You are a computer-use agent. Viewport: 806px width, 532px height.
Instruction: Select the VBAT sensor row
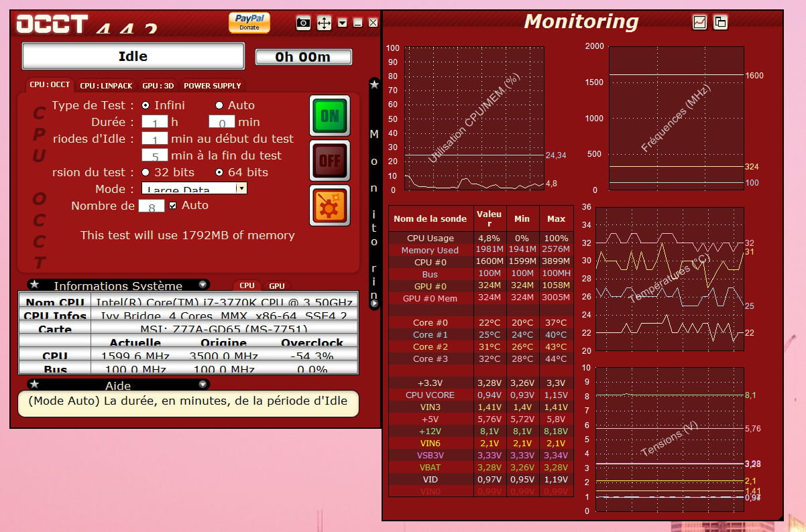pos(481,467)
